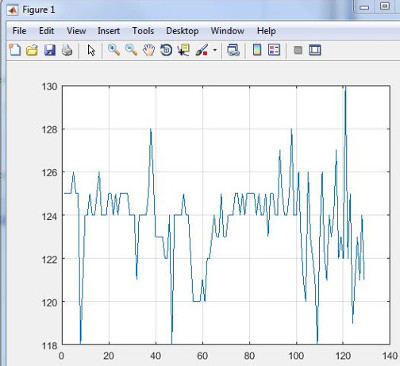Click the Hide Plot Tools icon
Viewport: 400px width, 366px height.
tap(298, 50)
